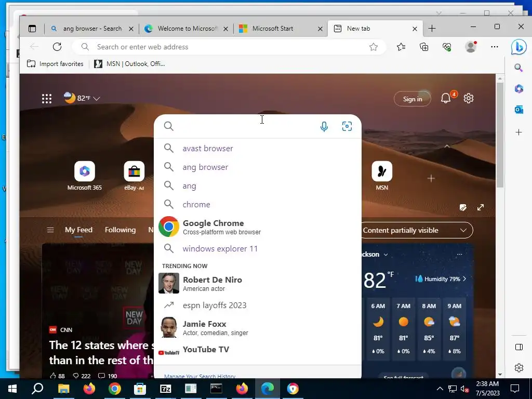This screenshot has width=532, height=399.
Task: Open the feed hamburger menu
Action: pos(50,230)
